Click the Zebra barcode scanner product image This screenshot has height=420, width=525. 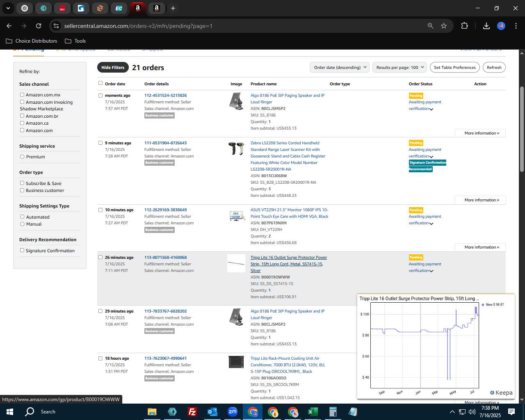coord(236,148)
